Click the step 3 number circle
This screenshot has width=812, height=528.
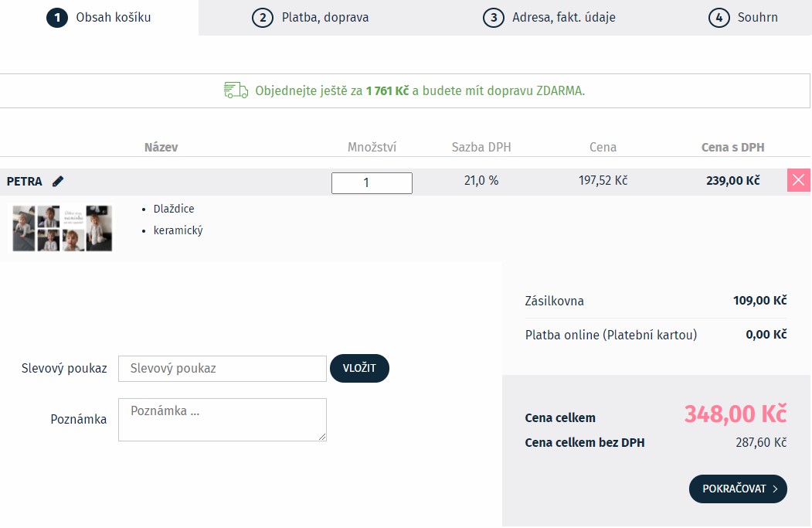pyautogui.click(x=494, y=17)
